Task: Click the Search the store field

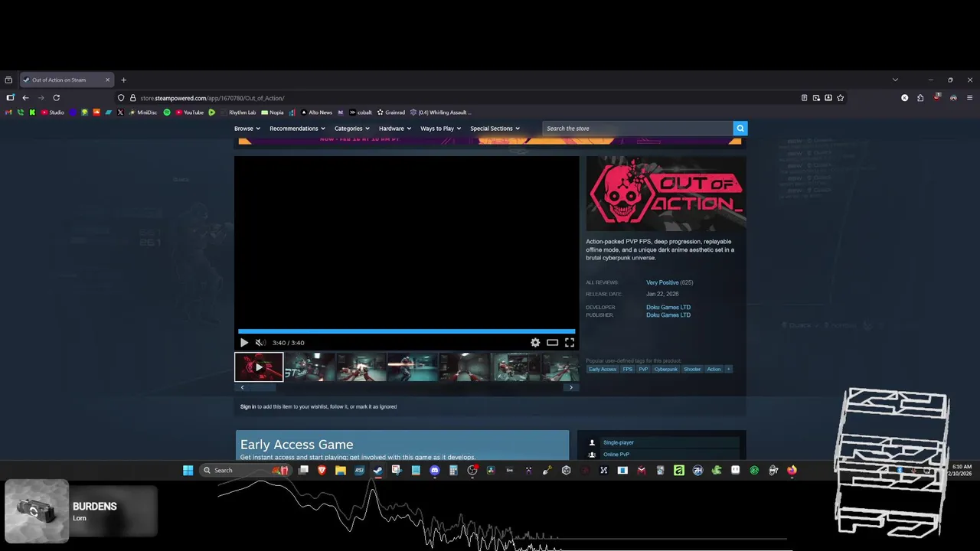Action: (637, 129)
